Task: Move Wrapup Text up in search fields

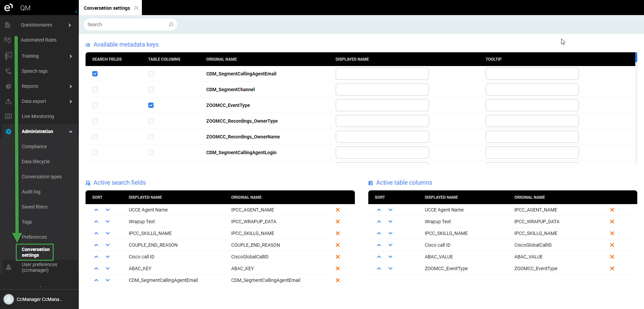Action: [x=96, y=222]
